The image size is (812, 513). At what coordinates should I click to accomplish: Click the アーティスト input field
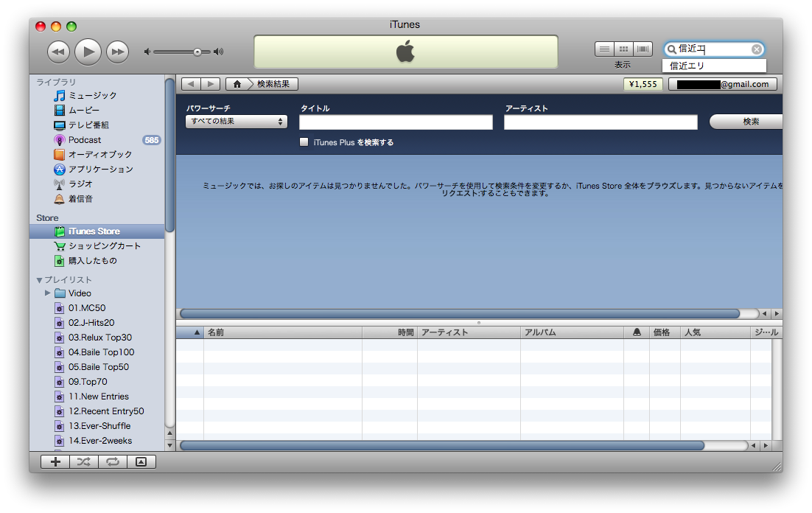click(x=601, y=122)
